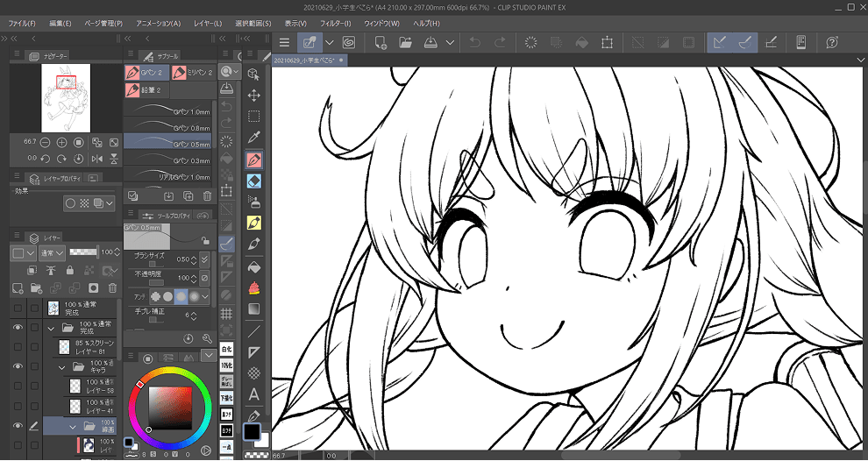Delete layer using the layer trash icon
The height and width of the screenshot is (461, 868).
112,287
